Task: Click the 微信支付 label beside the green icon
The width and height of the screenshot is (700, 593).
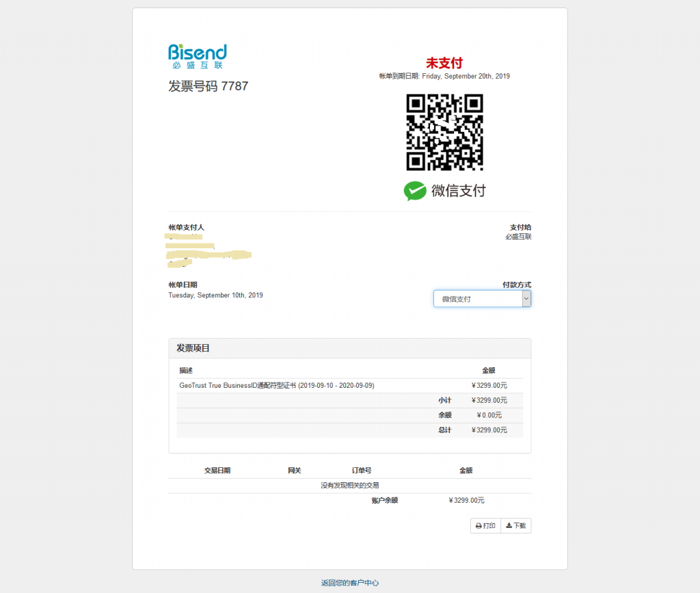Action: [459, 191]
